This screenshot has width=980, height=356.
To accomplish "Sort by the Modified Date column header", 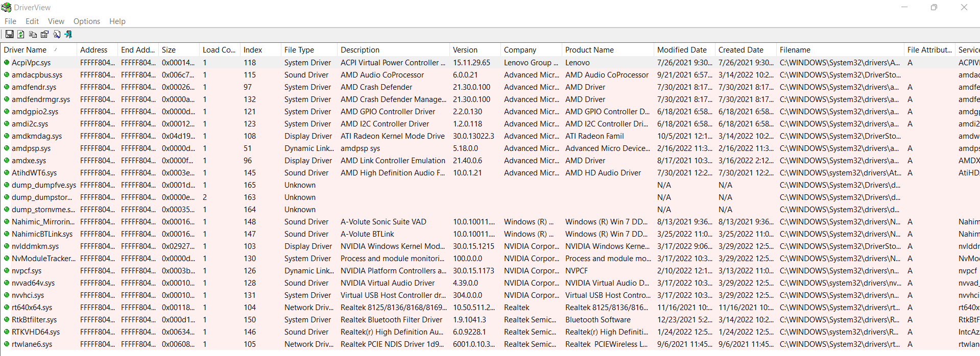I will [x=684, y=49].
